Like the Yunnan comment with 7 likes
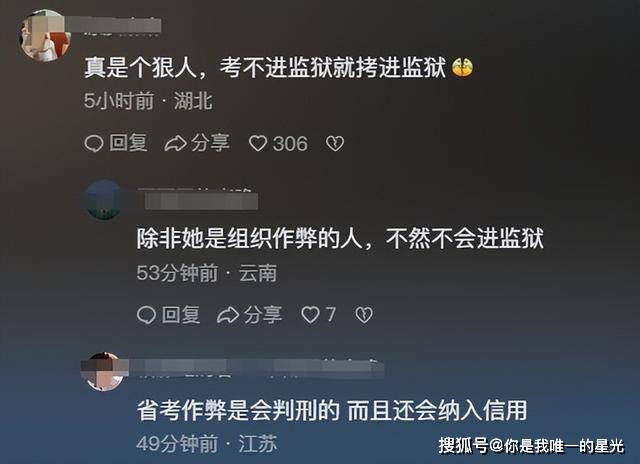This screenshot has height=464, width=640. 310,315
